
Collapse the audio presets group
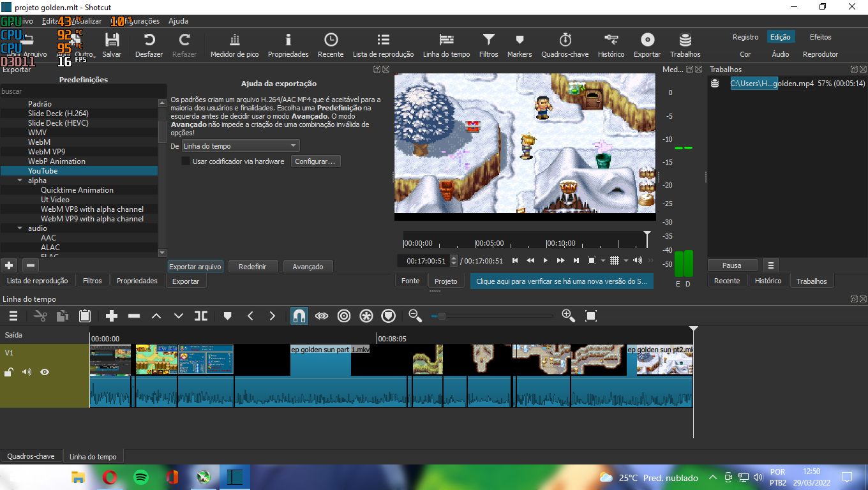tap(20, 228)
